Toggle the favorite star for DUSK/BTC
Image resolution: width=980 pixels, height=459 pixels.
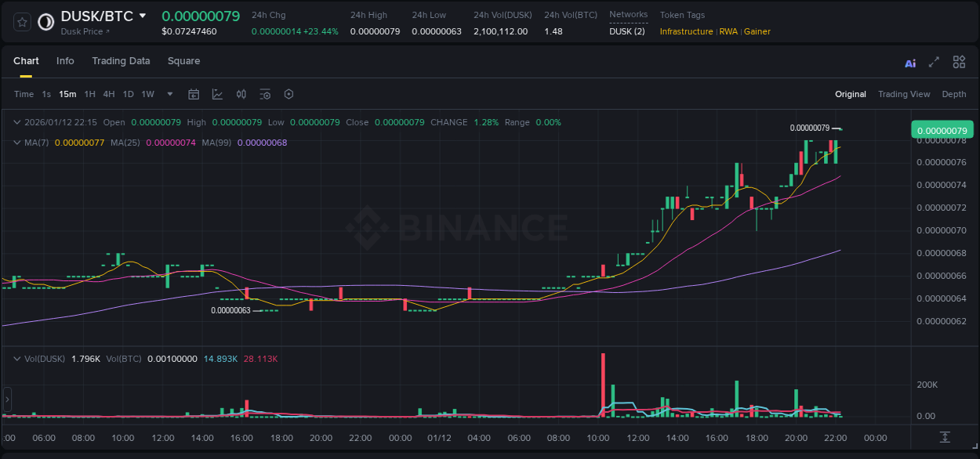20,22
